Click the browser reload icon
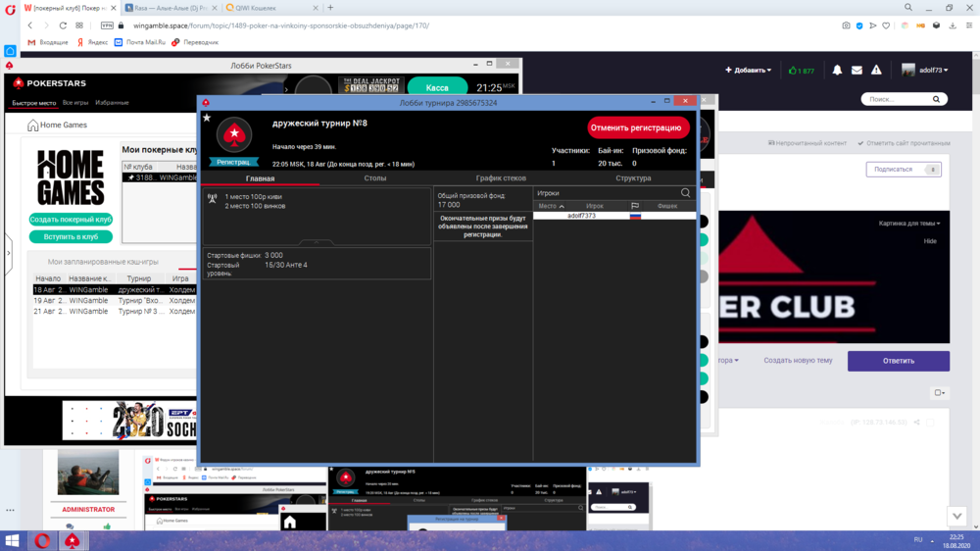The image size is (980, 551). pyautogui.click(x=64, y=25)
